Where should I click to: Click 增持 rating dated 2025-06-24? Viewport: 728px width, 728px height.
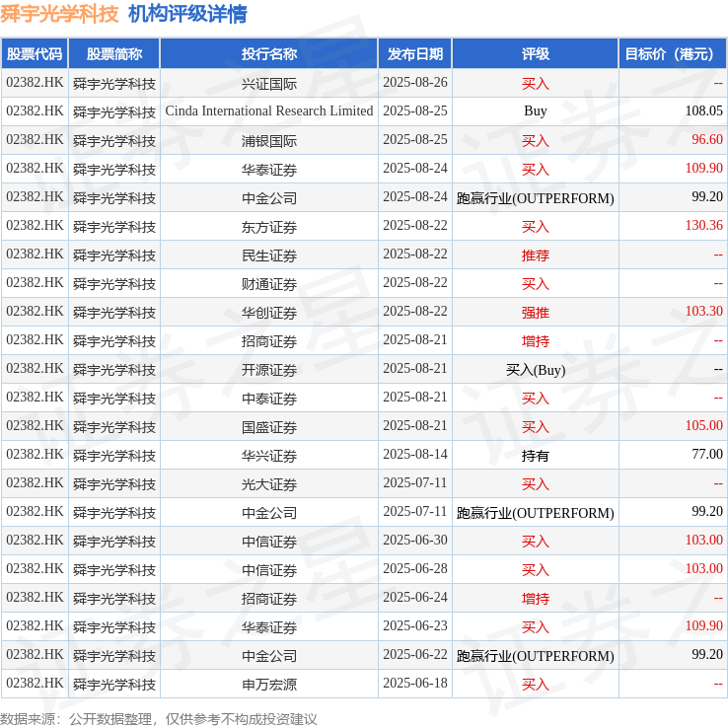click(x=536, y=599)
